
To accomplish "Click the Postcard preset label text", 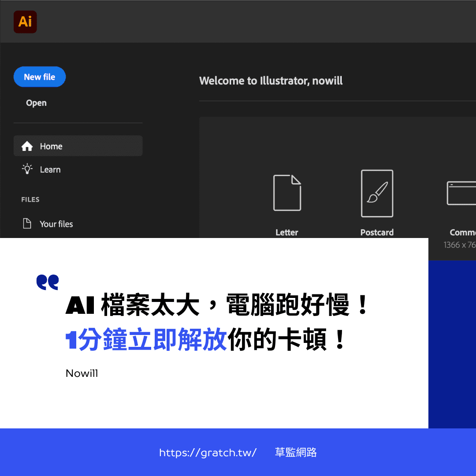I will coord(377,232).
